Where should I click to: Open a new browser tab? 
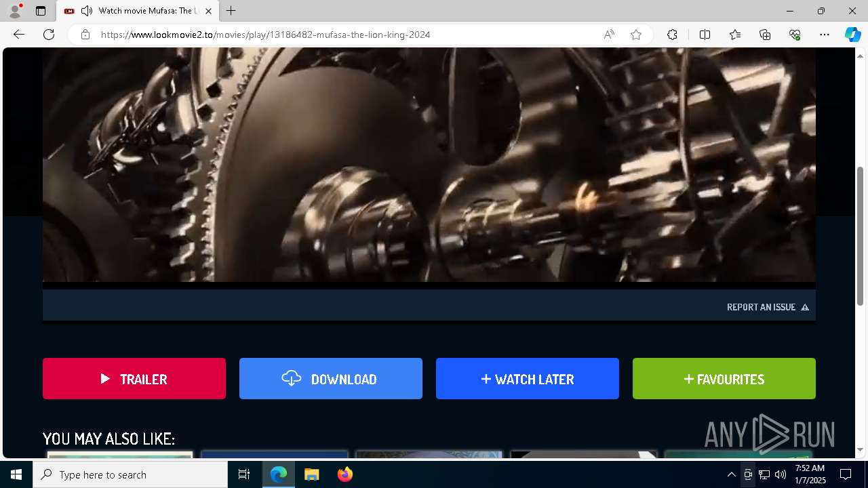pyautogui.click(x=231, y=11)
